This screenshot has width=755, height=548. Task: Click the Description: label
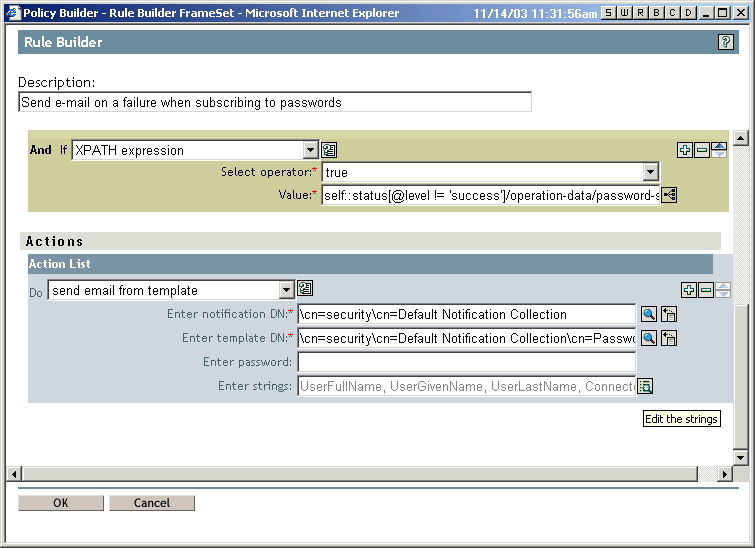pyautogui.click(x=56, y=82)
